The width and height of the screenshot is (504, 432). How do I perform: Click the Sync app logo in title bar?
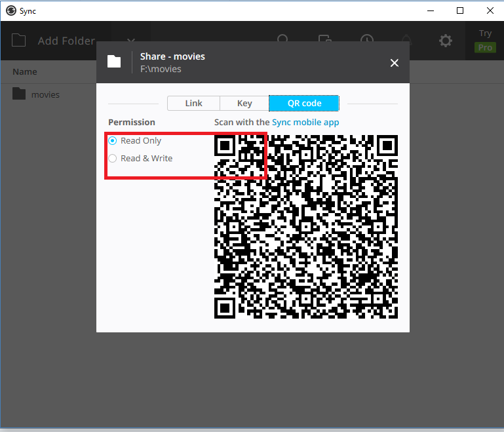[11, 10]
